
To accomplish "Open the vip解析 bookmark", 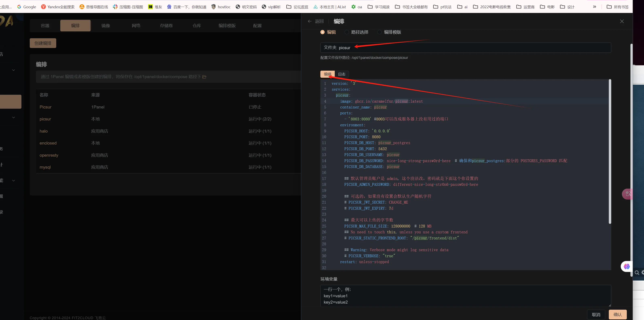I will [x=271, y=7].
